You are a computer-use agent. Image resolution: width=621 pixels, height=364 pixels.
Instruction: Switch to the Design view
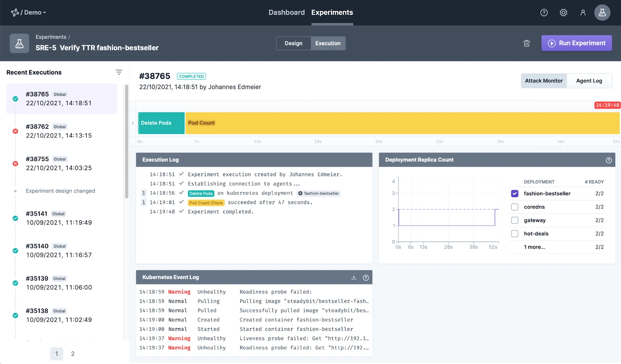point(293,43)
